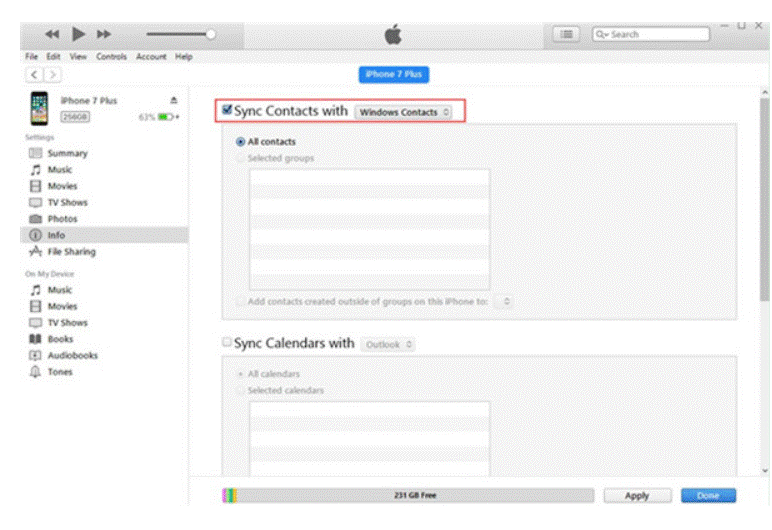Open the View menu
Image resolution: width=772 pixels, height=530 pixels.
[78, 57]
